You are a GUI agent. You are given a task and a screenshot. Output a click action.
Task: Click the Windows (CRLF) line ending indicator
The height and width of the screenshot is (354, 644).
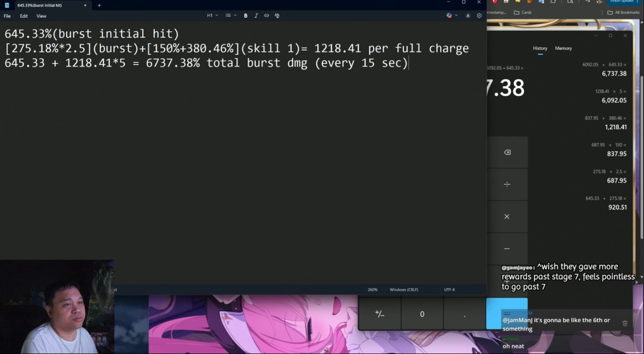click(404, 290)
